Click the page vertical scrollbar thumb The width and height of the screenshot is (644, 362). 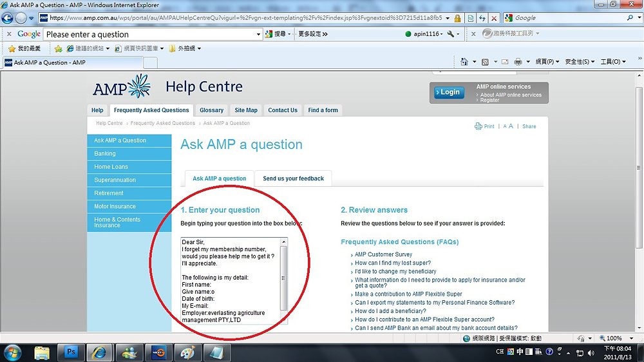[639, 167]
